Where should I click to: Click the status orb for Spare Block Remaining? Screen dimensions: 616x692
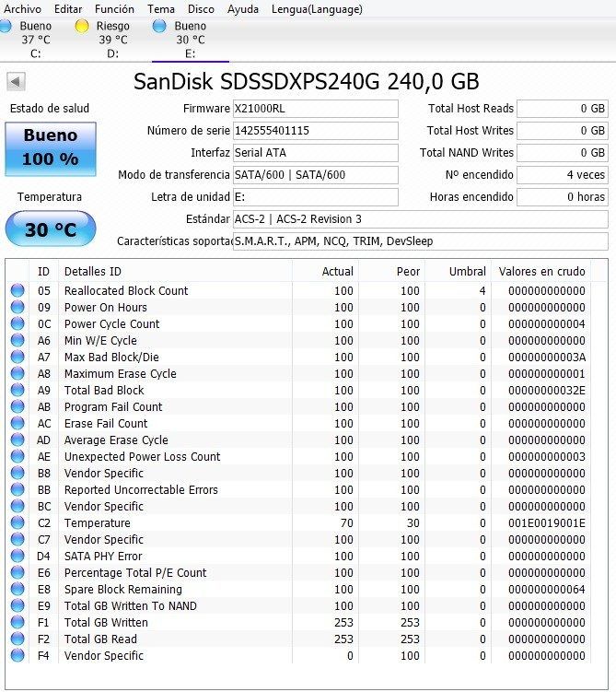click(17, 590)
